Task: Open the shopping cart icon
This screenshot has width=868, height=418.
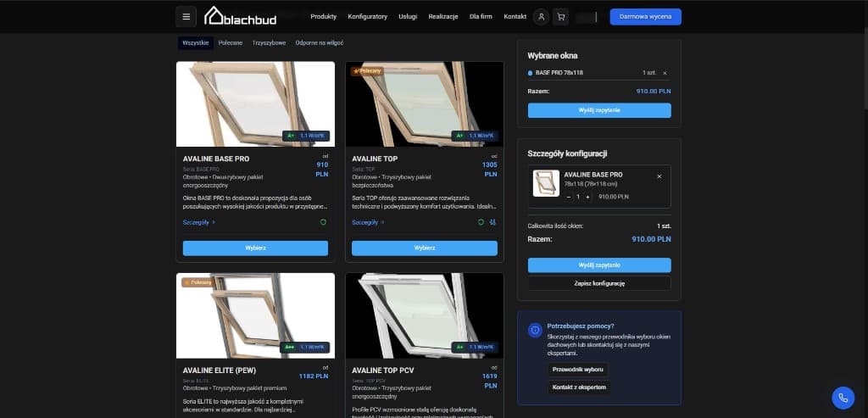Action: (x=561, y=17)
